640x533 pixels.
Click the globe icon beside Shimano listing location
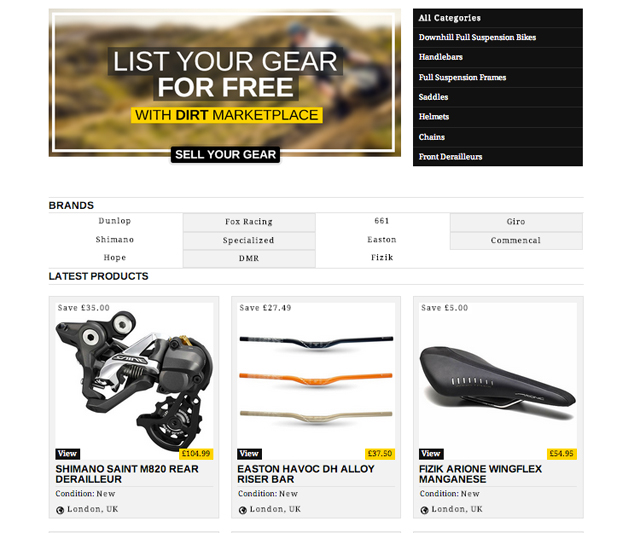(60, 510)
